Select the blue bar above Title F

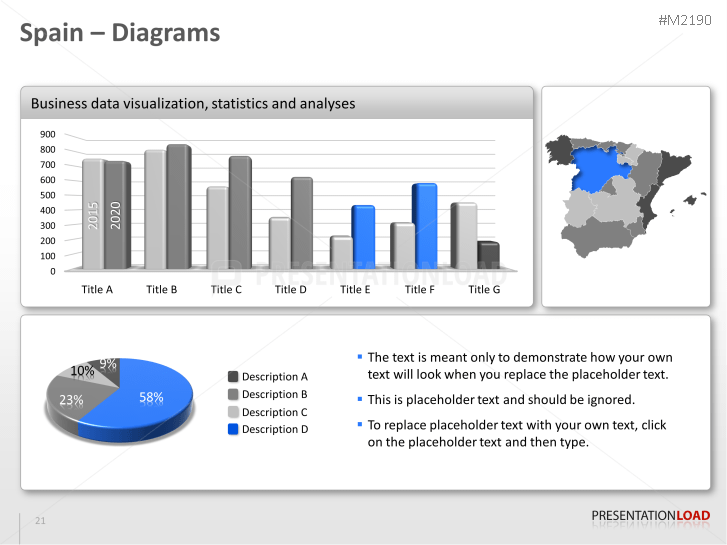click(425, 225)
